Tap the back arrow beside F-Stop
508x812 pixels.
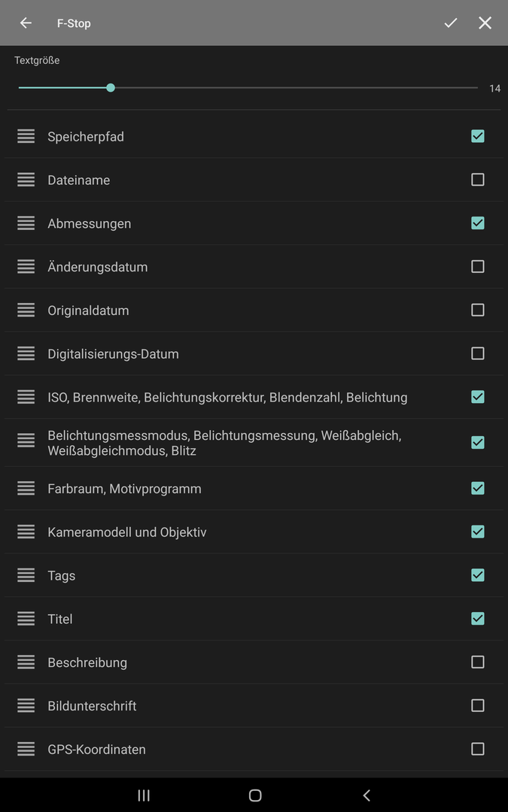[26, 23]
